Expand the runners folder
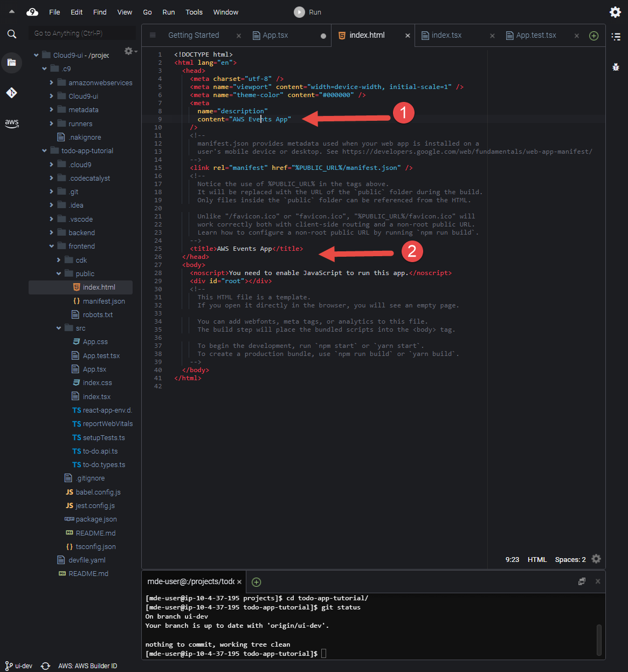 click(51, 124)
